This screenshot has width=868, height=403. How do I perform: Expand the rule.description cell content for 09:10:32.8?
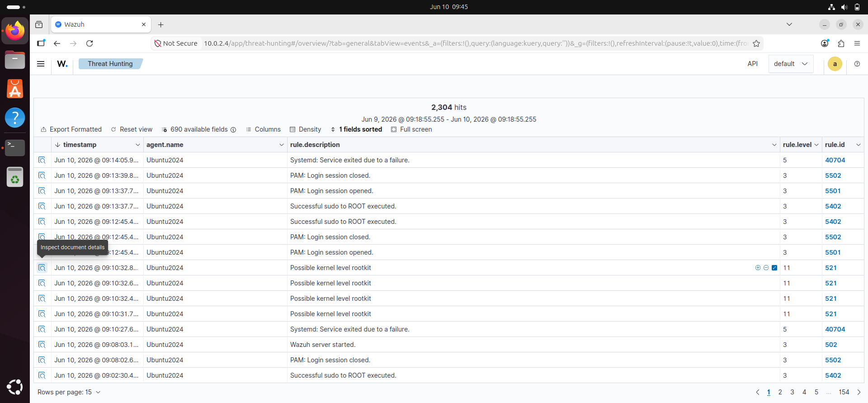(774, 268)
